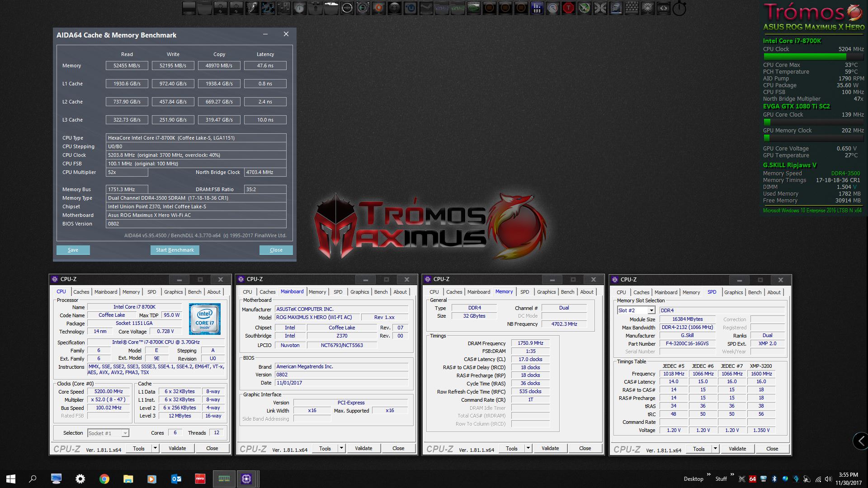Click the camera lens dock icon

pos(363,8)
